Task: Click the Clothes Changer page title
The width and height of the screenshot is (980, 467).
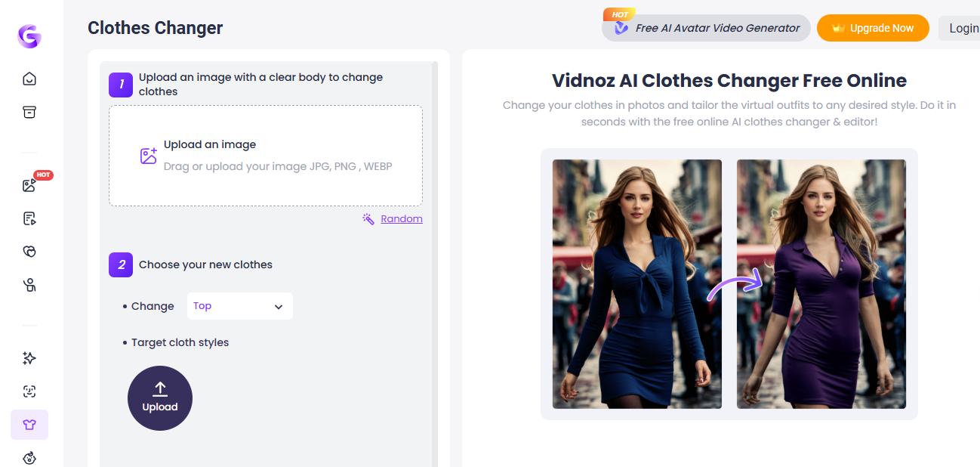Action: click(x=156, y=28)
